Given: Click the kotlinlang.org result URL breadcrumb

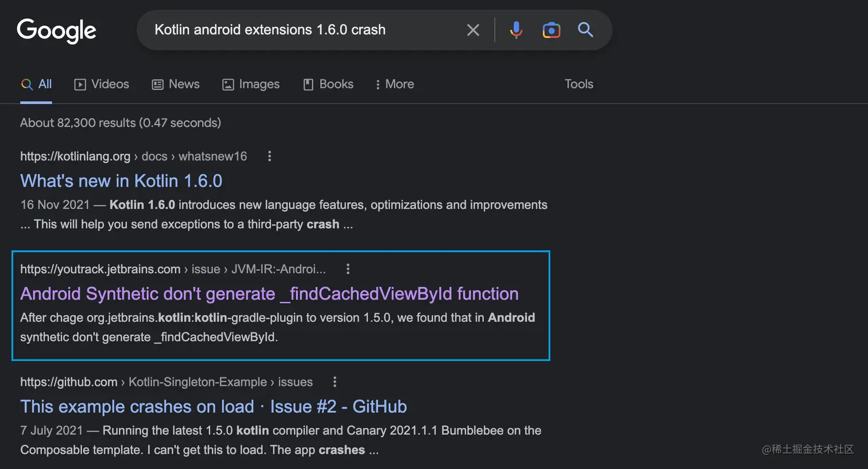Looking at the screenshot, I should click(133, 156).
